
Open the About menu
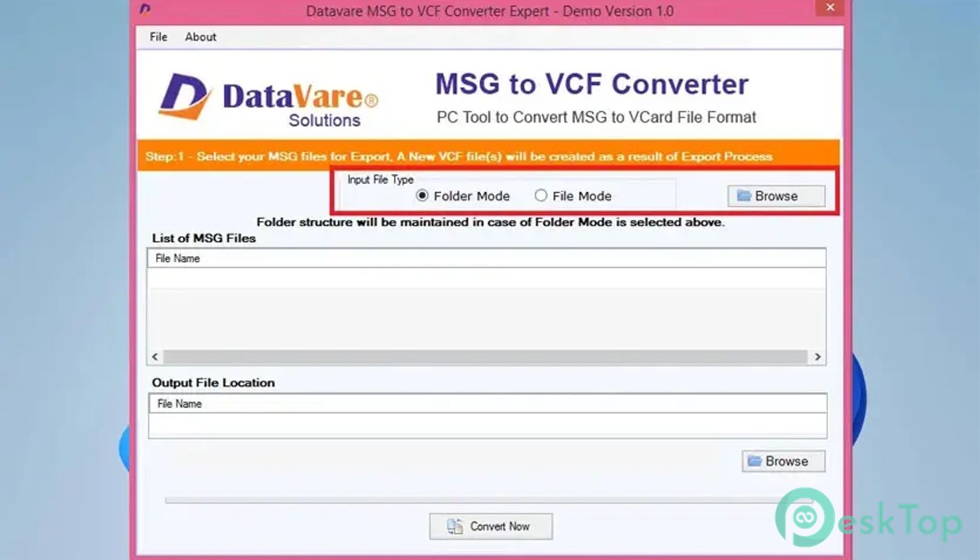200,37
